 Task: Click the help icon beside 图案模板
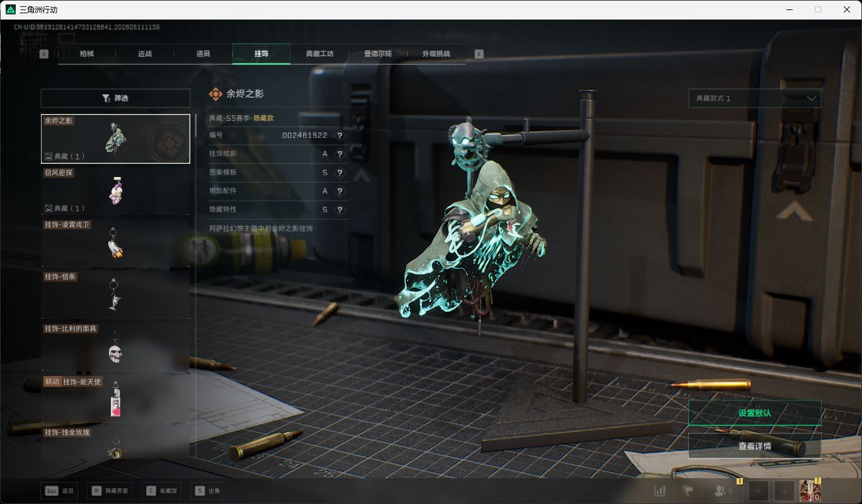coord(340,173)
